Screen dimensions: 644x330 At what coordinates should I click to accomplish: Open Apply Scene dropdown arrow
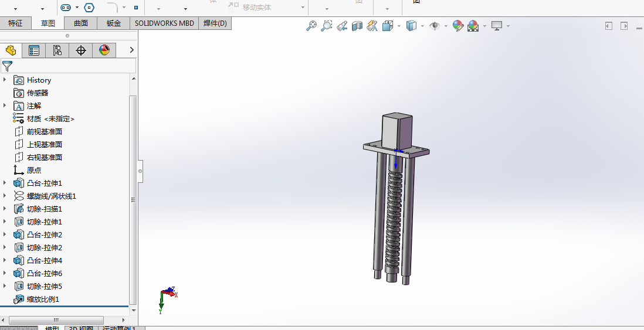485,26
